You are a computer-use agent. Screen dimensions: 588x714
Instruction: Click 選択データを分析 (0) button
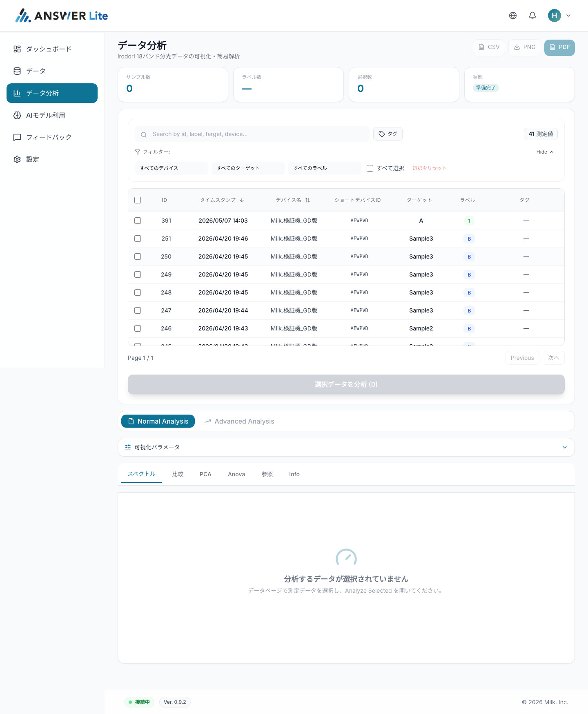[x=346, y=384]
